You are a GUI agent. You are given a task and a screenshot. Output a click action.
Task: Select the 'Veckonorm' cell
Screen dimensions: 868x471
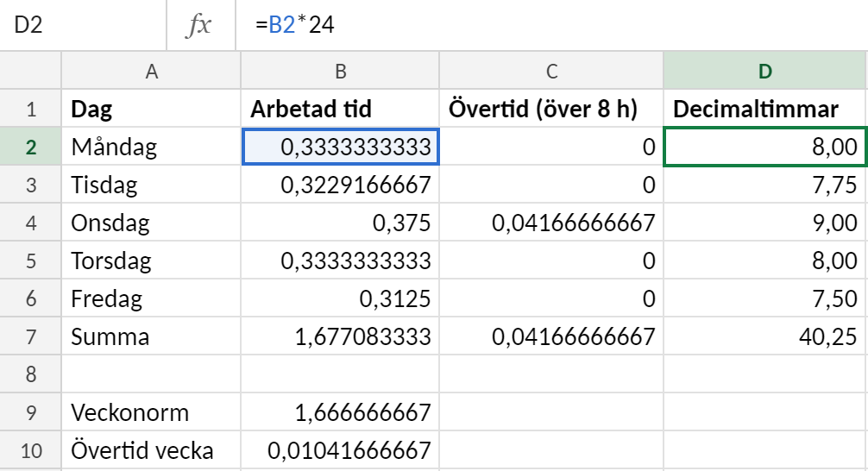pyautogui.click(x=151, y=411)
